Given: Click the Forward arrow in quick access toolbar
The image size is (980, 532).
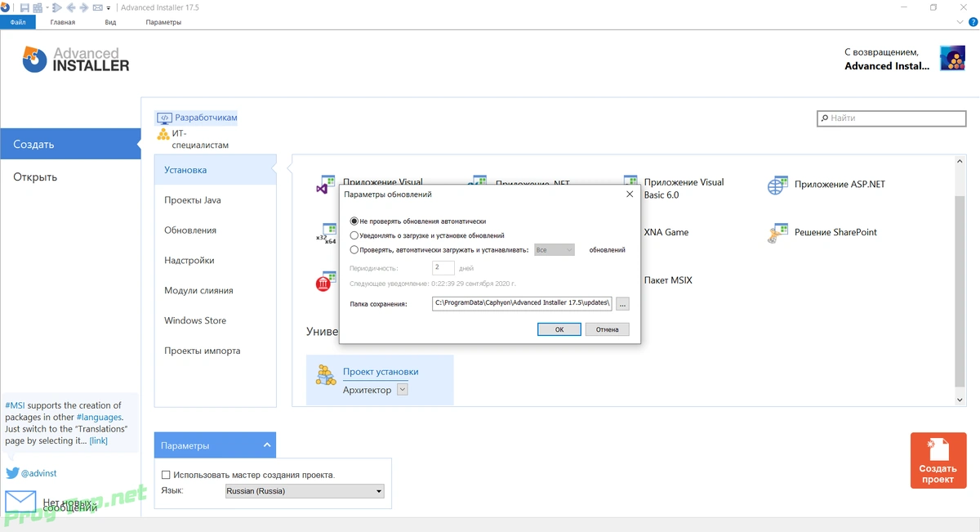Looking at the screenshot, I should click(84, 7).
